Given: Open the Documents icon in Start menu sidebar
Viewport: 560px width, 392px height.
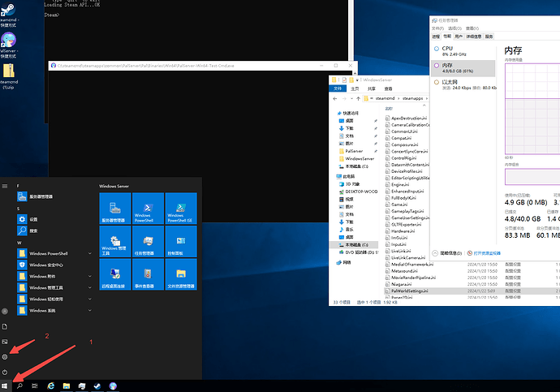Looking at the screenshot, I should point(5,326).
